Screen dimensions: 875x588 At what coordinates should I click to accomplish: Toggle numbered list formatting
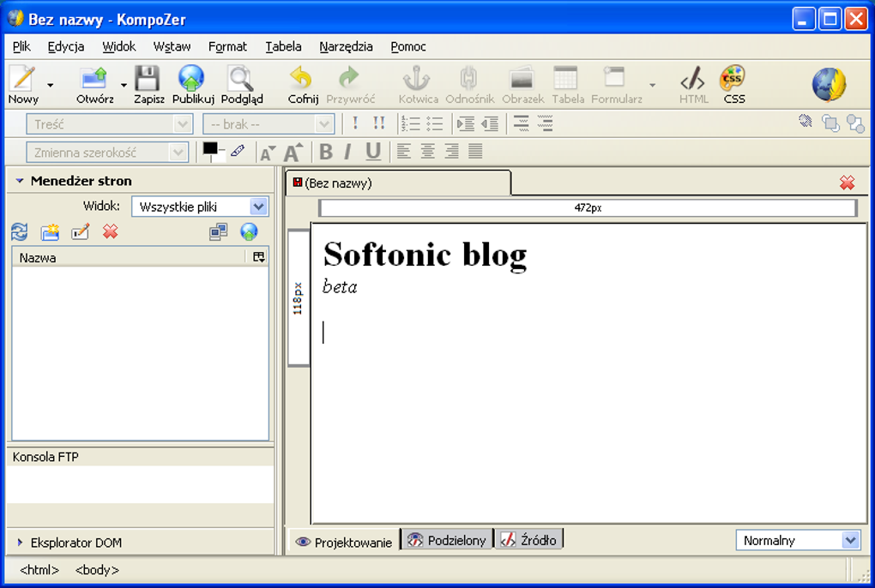(411, 123)
